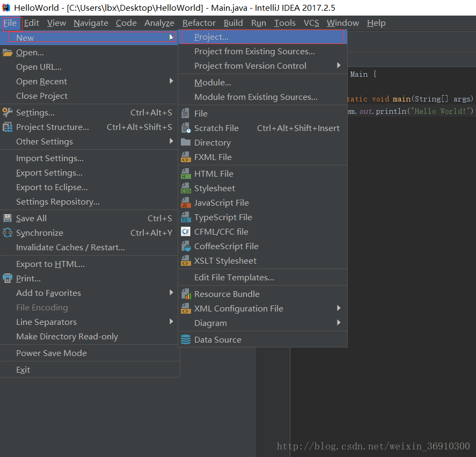Open the Navigate menu
Screen dimensions: 476x457
91,23
